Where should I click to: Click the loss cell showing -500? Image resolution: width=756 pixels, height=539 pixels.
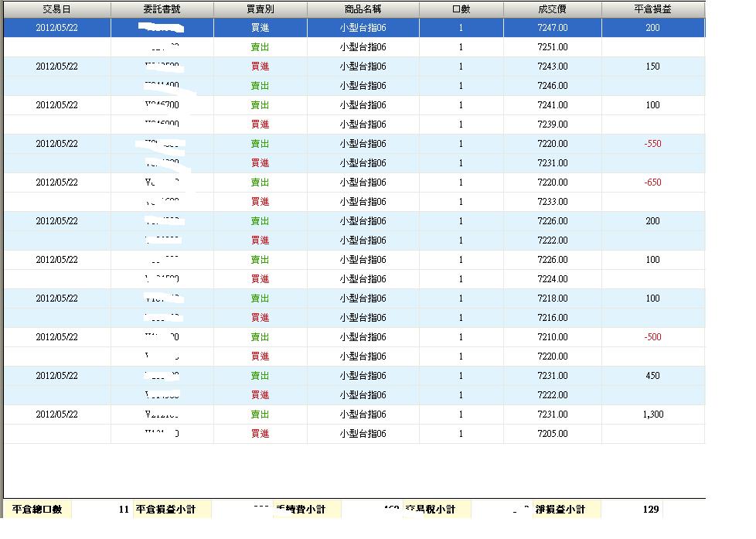[x=653, y=337]
